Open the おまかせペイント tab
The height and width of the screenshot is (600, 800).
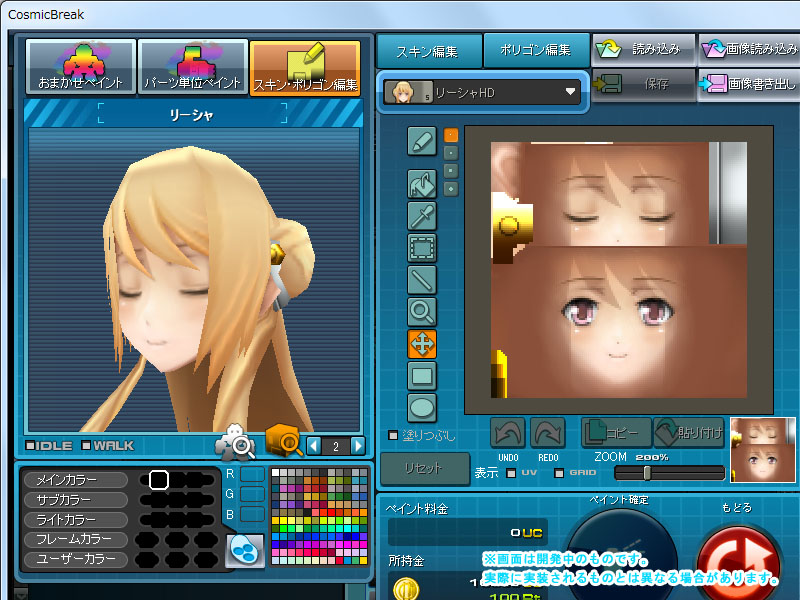click(80, 67)
